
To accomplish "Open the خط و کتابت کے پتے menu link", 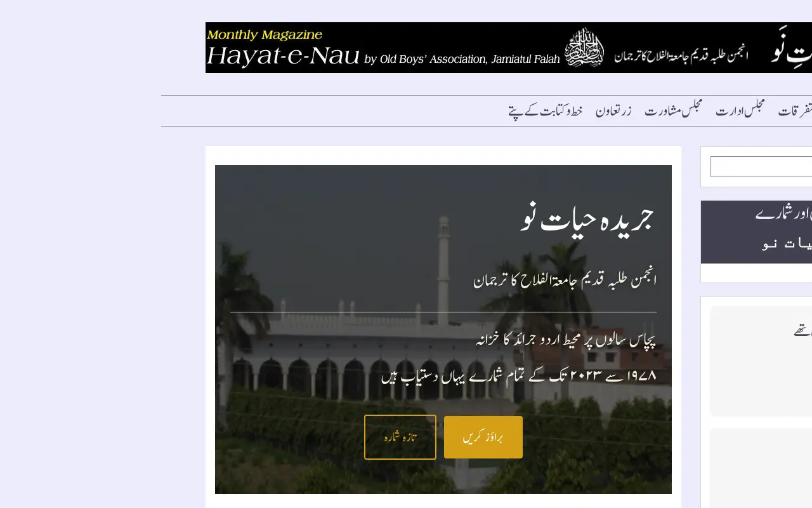I will (545, 111).
